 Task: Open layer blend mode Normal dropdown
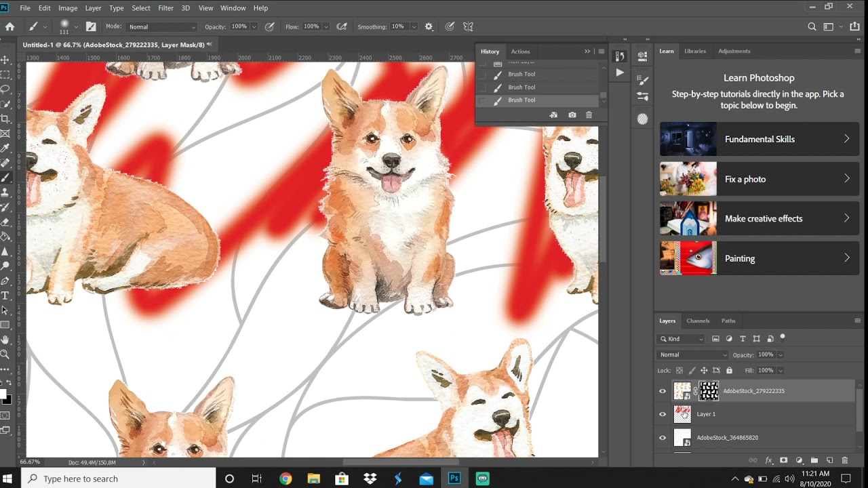[693, 354]
